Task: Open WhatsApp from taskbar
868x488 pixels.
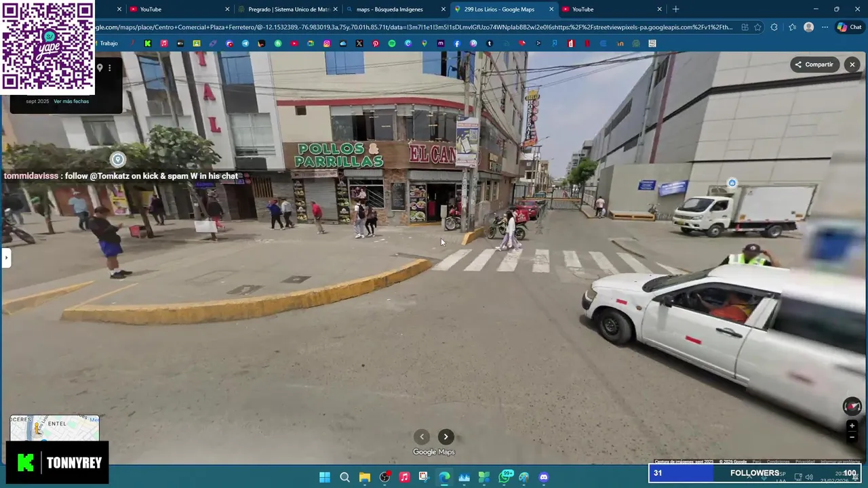Action: coord(504,477)
